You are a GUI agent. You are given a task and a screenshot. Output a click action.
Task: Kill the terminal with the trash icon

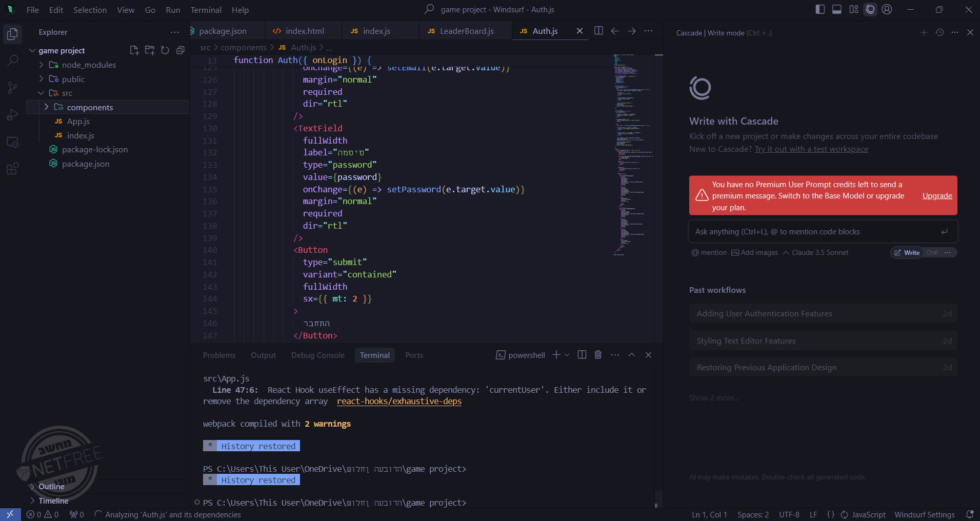point(598,355)
